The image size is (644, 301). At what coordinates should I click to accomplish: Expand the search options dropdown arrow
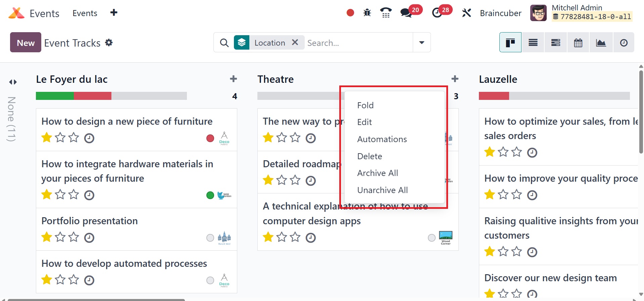422,43
